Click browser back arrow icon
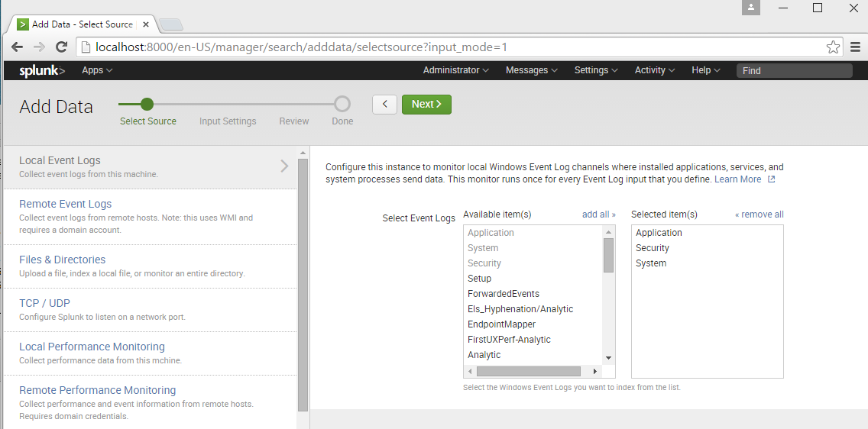 point(17,47)
